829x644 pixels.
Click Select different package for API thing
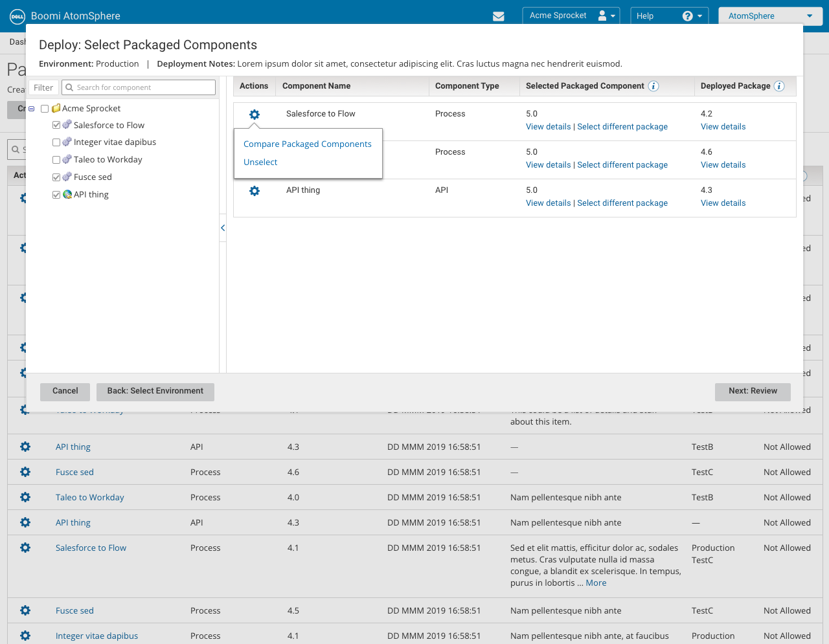pos(622,203)
